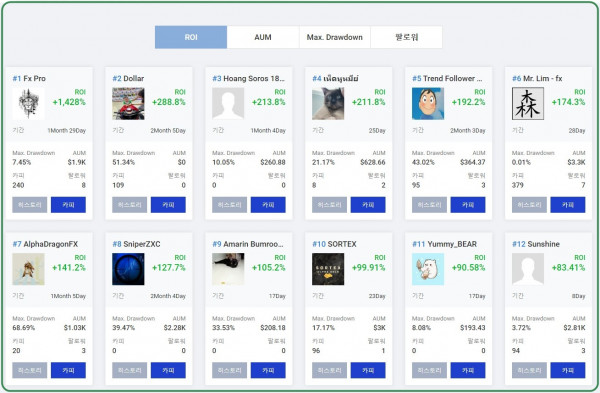This screenshot has width=600, height=393.
Task: Open SniperZXC's blue scope avatar
Action: [128, 269]
